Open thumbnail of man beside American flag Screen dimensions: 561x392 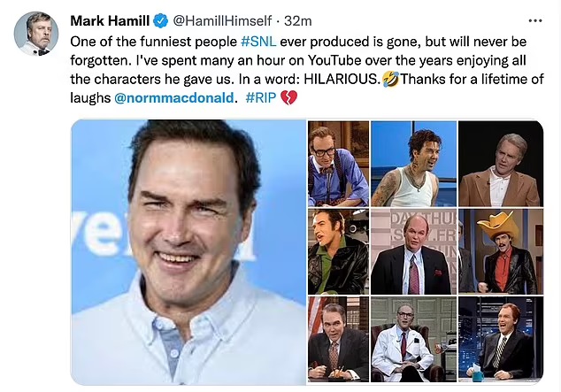(x=338, y=339)
